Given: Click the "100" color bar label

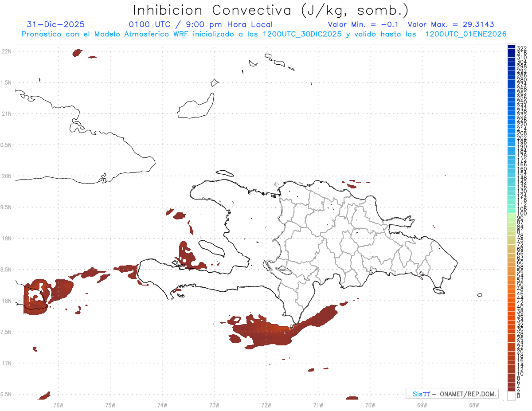Looking at the screenshot, I should pyautogui.click(x=521, y=213).
